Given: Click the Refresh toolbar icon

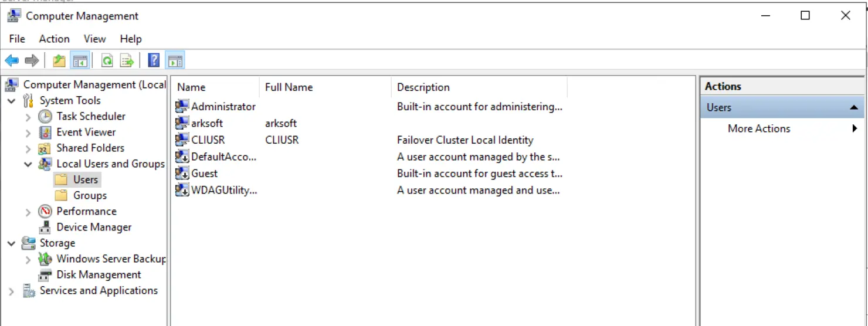Looking at the screenshot, I should coord(107,60).
